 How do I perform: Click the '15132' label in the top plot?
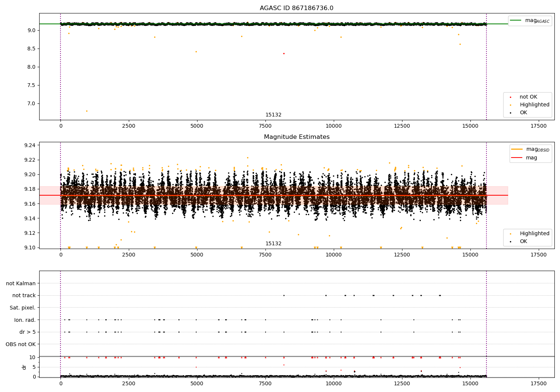(x=273, y=115)
